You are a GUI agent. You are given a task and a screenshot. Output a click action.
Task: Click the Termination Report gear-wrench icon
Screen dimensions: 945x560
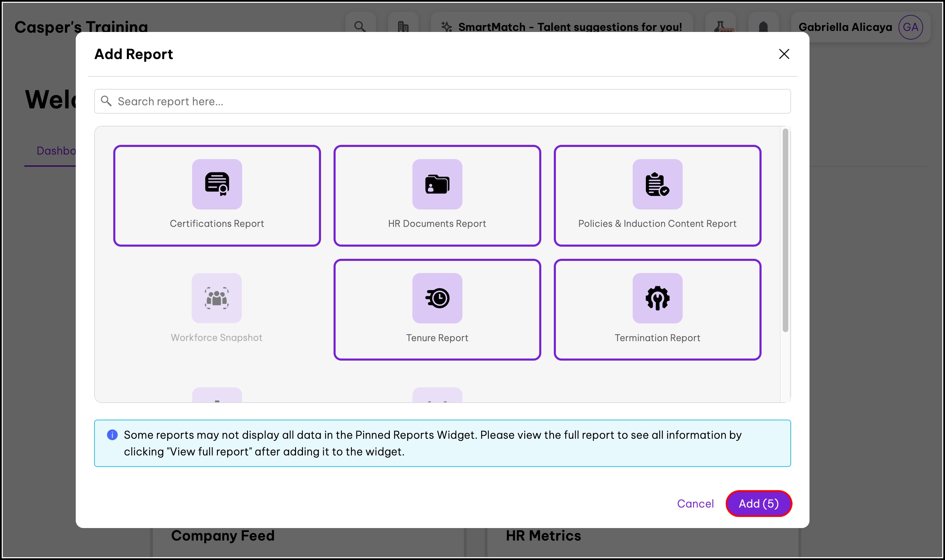[657, 298]
